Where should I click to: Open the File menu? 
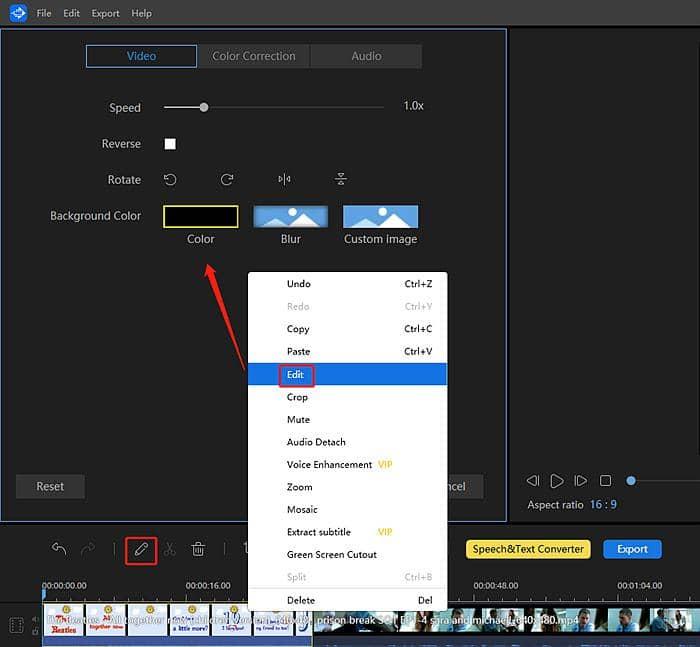click(x=44, y=13)
